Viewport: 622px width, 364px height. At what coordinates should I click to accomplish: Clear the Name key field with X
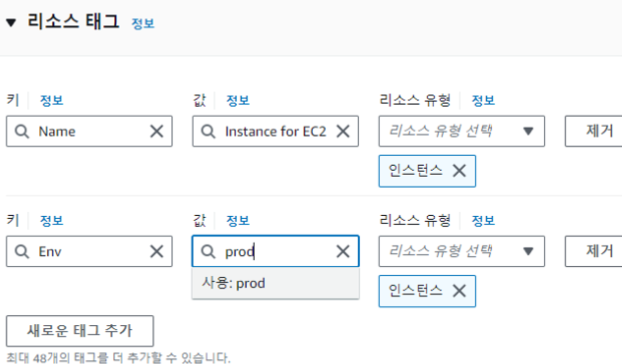coord(157,131)
